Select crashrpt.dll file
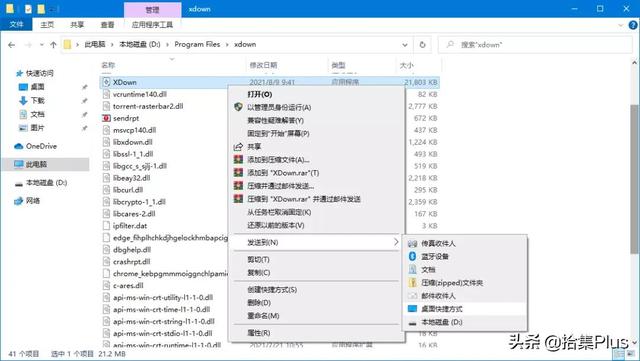Screen dimensions: 640x361 pyautogui.click(x=131, y=262)
